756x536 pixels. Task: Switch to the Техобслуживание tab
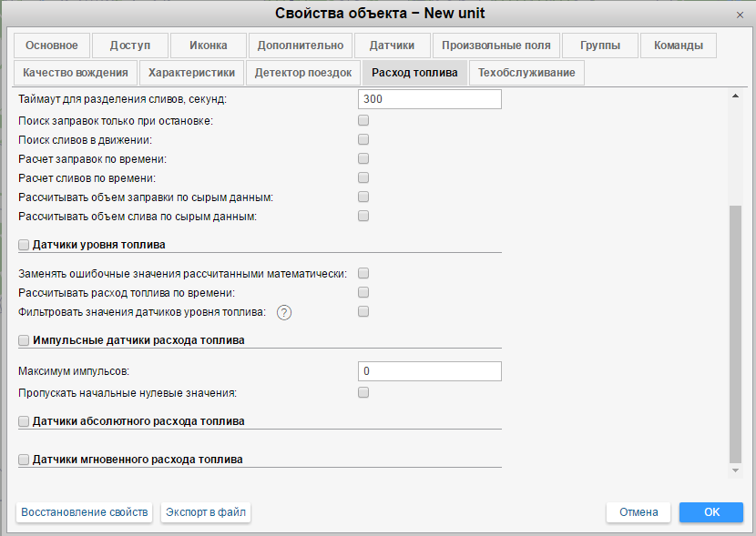[x=526, y=73]
